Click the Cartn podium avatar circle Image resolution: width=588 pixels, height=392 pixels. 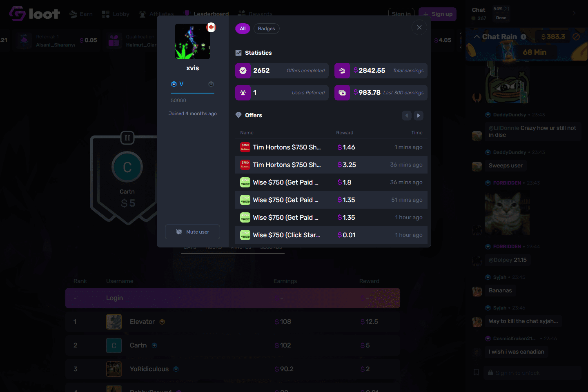tap(127, 167)
